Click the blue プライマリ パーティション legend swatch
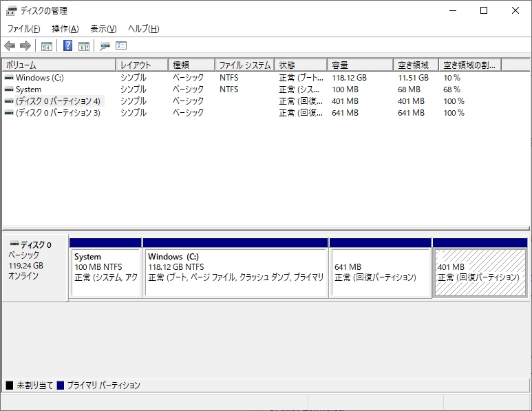 pos(61,386)
